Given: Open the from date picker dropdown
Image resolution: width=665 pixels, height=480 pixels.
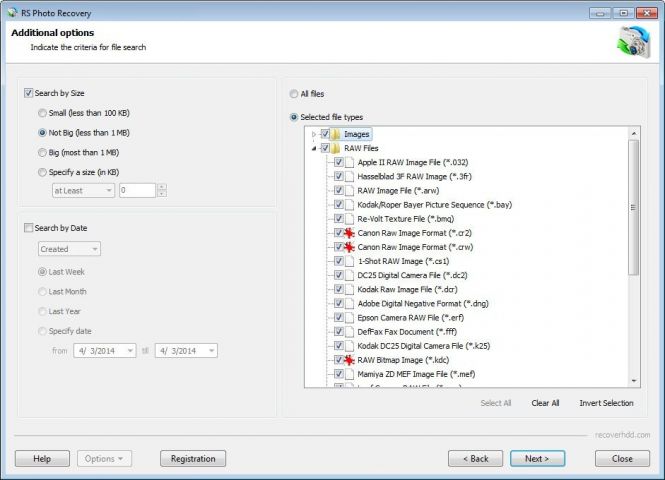Looking at the screenshot, I should pyautogui.click(x=130, y=351).
